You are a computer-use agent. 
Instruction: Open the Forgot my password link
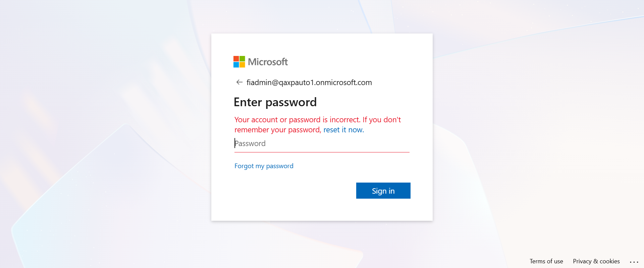click(x=264, y=166)
